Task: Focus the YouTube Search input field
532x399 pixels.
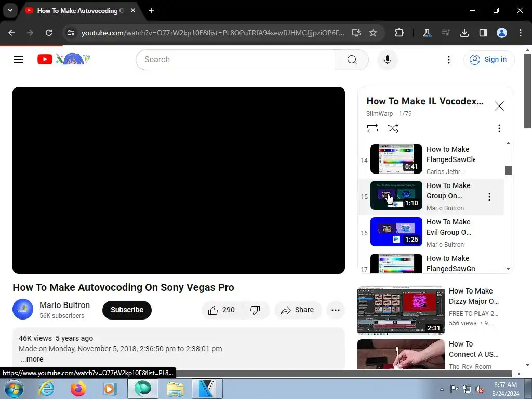Action: tap(236, 60)
